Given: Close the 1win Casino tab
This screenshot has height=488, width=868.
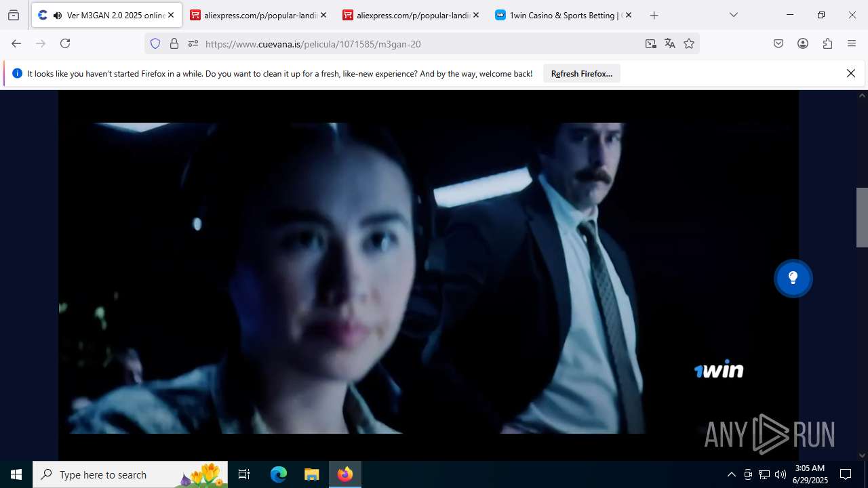Looking at the screenshot, I should pyautogui.click(x=629, y=15).
